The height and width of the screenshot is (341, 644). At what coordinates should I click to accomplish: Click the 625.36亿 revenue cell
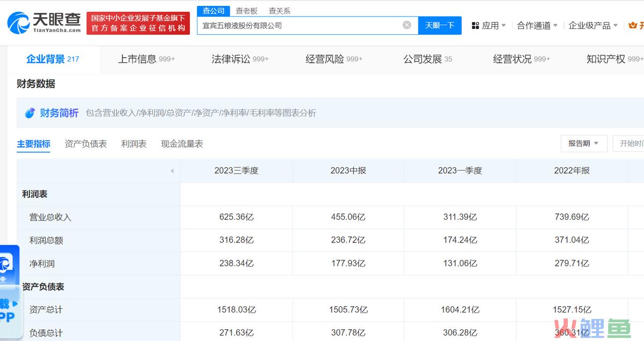[236, 217]
